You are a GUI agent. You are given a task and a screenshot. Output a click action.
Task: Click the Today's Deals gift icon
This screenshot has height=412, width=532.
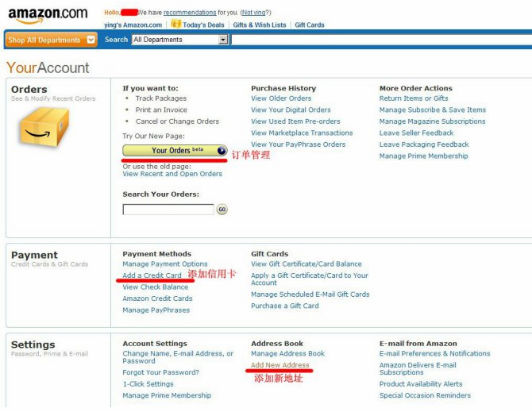tap(176, 25)
